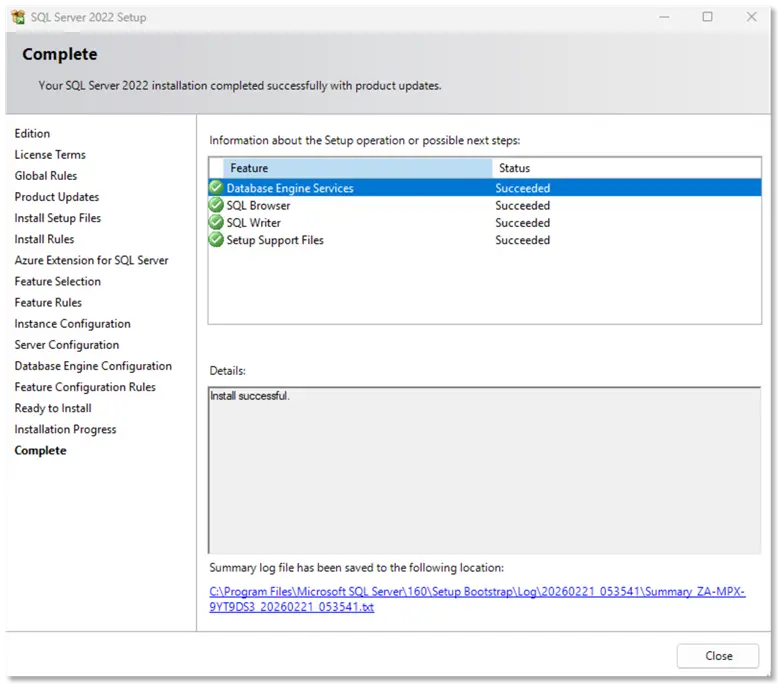Close the setup window with X
Screen dimensions: 783x688
pos(751,17)
